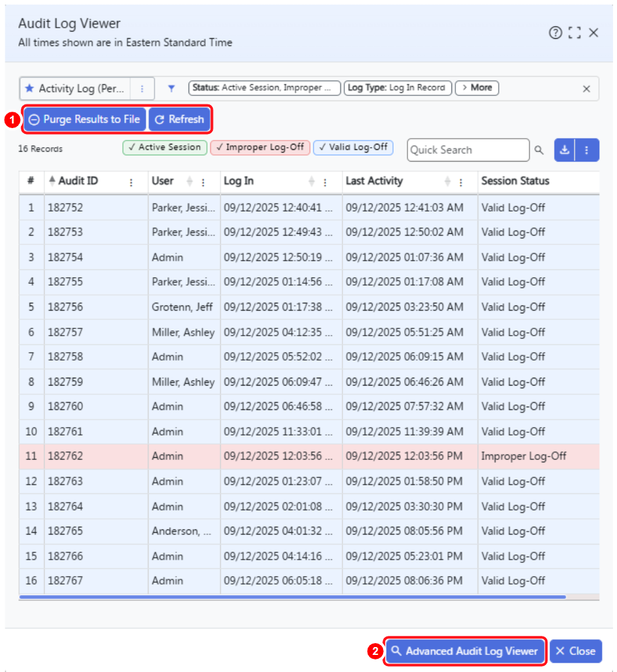Click the Session Status column header
This screenshot has width=617, height=672.
(x=515, y=181)
